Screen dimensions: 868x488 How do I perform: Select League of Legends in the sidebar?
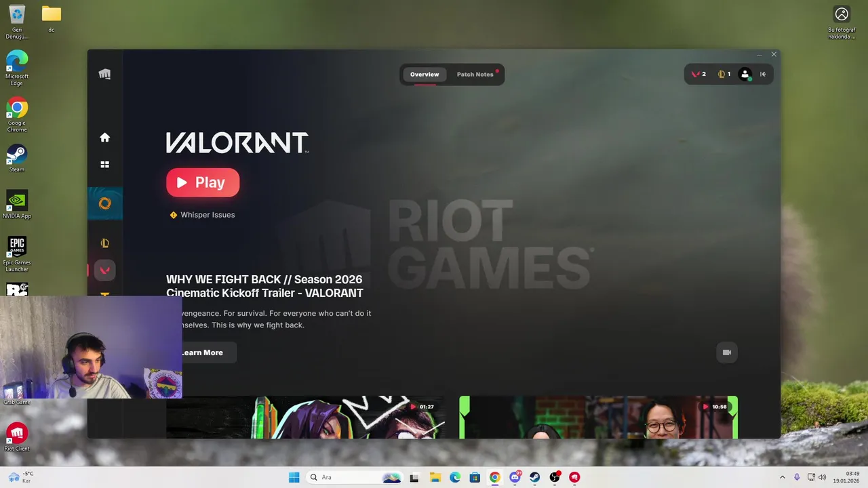[x=104, y=243]
